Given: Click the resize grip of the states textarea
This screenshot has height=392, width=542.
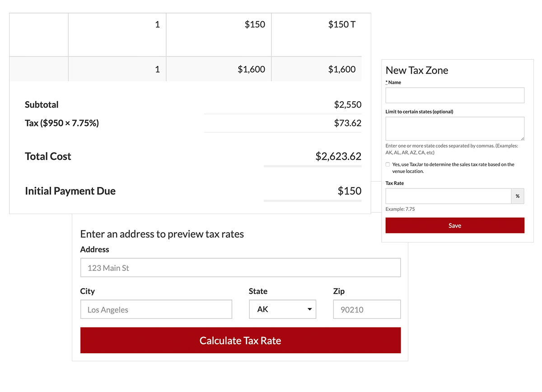Looking at the screenshot, I should pos(522,138).
